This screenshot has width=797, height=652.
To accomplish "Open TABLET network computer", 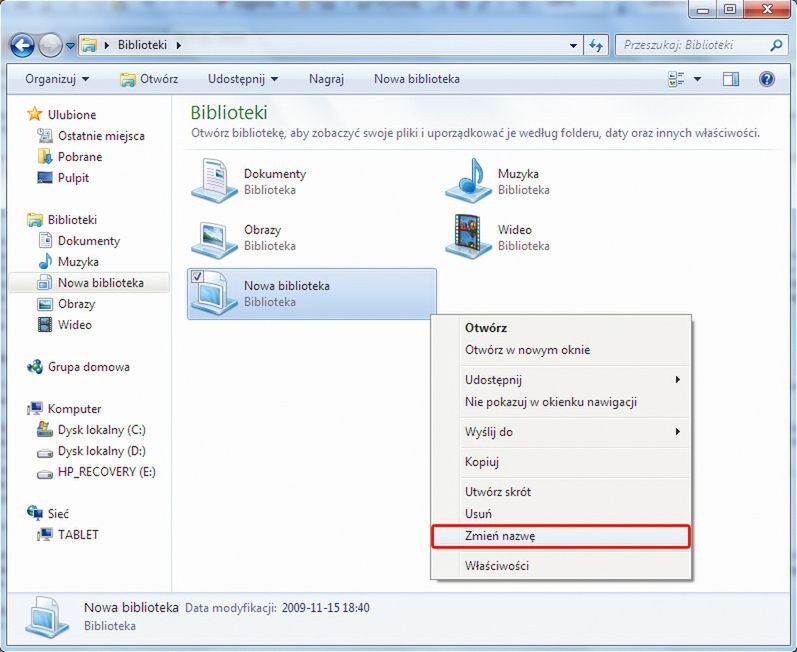I will 78,535.
